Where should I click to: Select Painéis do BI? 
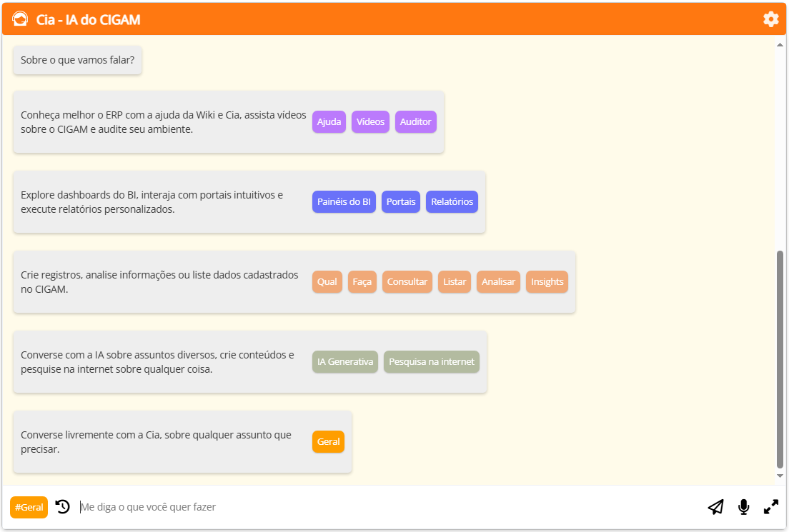point(344,201)
